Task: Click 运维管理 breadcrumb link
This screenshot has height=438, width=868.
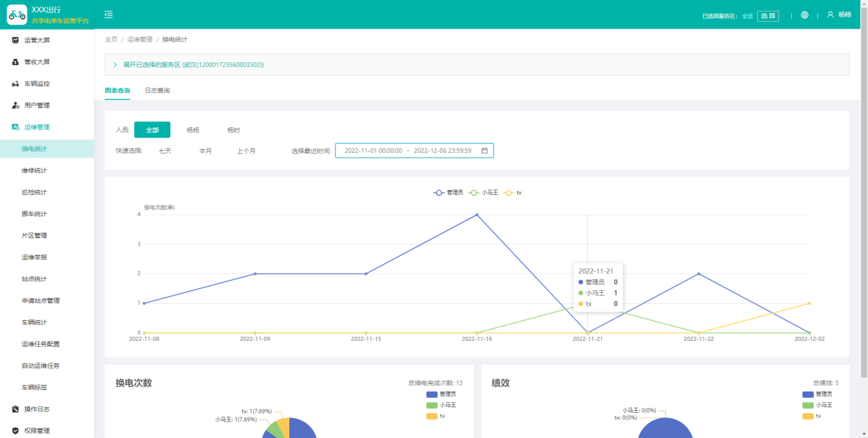Action: [x=140, y=40]
